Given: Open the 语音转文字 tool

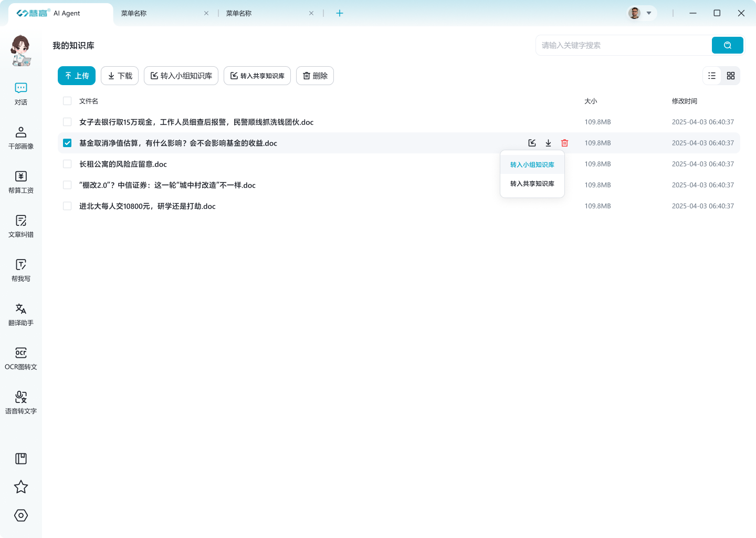Looking at the screenshot, I should coord(20,403).
